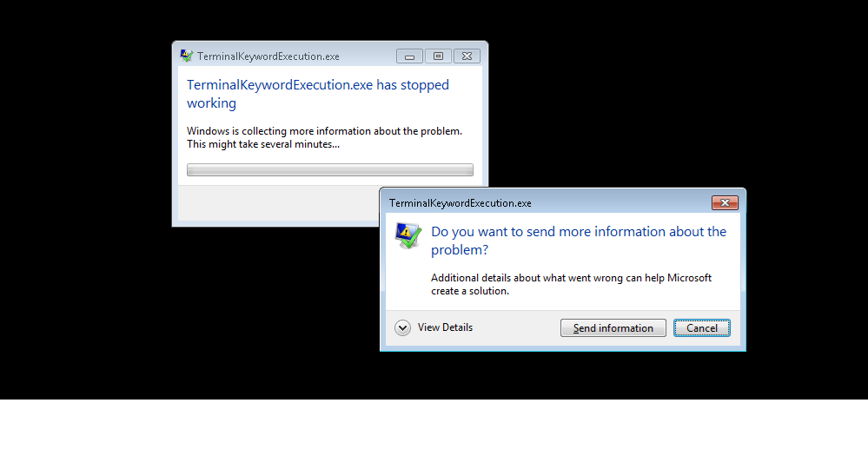Close the send-information dialog using the red X
Screen dimensions: 868x469
click(725, 203)
